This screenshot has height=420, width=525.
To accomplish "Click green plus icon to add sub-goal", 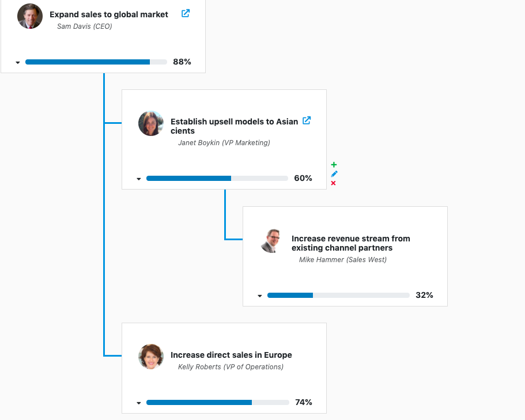I will [334, 165].
